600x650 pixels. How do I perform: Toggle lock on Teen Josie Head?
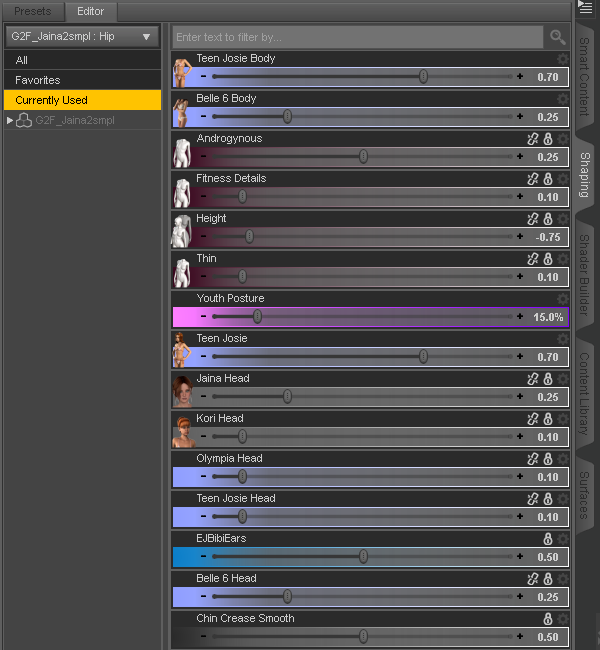pyautogui.click(x=548, y=499)
